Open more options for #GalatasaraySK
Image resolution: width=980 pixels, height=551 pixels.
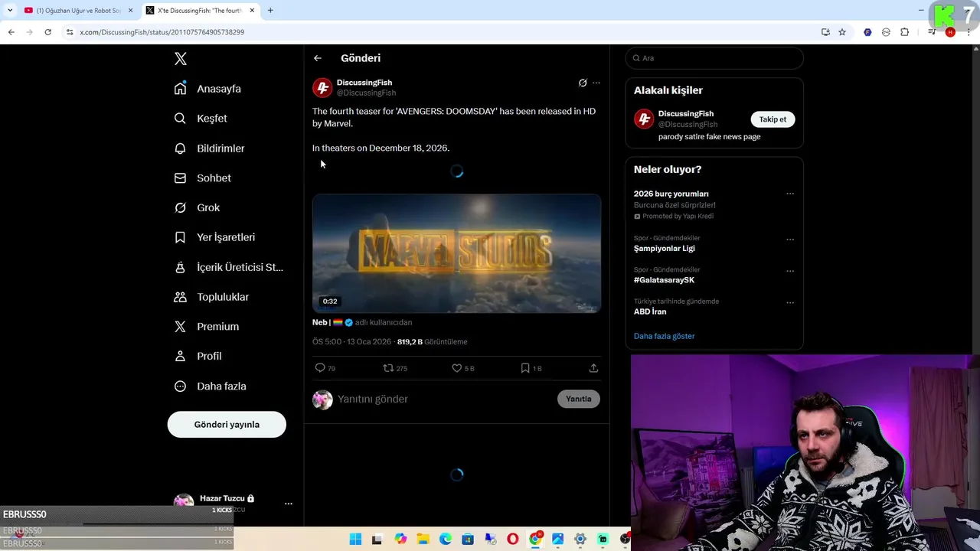point(790,271)
